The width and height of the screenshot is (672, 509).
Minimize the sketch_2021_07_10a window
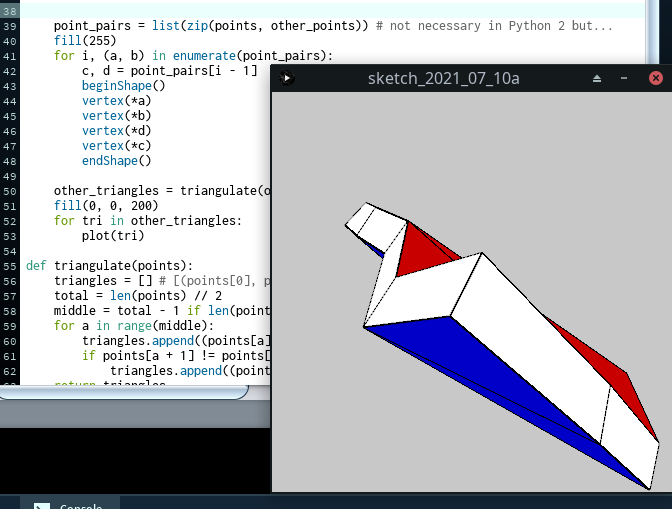tap(624, 78)
